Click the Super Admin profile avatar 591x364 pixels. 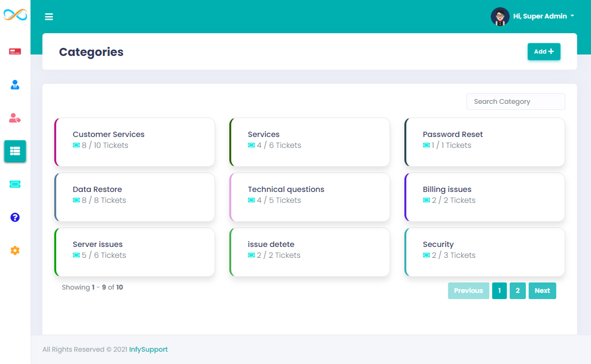500,16
